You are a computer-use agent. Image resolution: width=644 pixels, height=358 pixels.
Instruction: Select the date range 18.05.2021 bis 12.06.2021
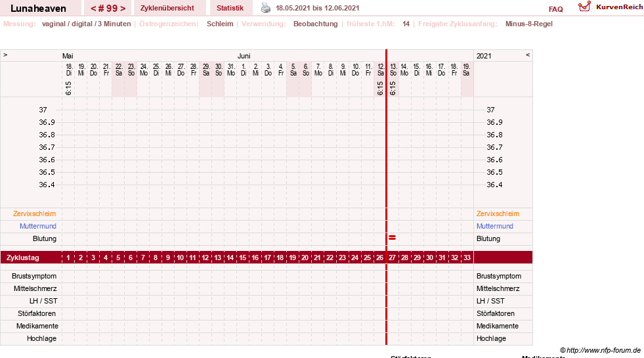tap(318, 8)
